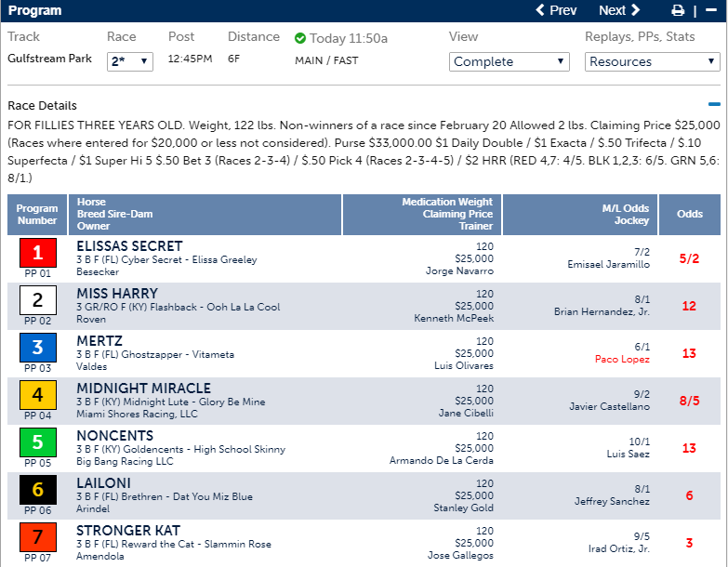728x567 pixels.
Task: Expand the Resources dropdown
Action: click(x=652, y=61)
